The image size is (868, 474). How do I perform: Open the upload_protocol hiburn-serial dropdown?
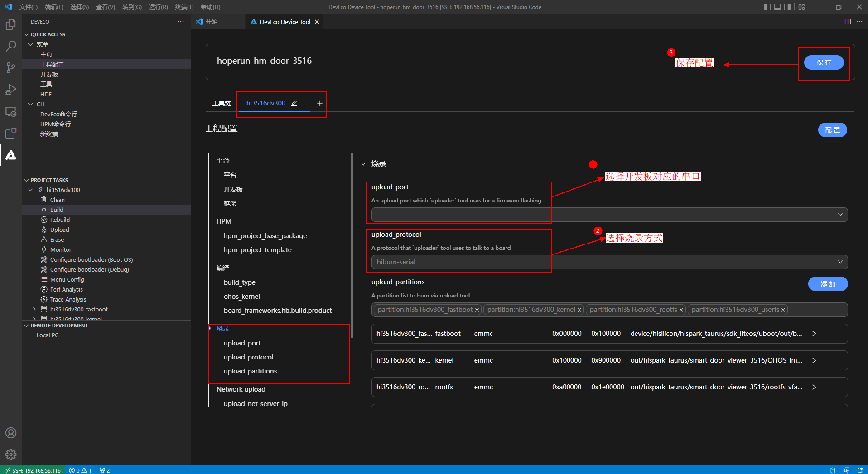pos(609,262)
